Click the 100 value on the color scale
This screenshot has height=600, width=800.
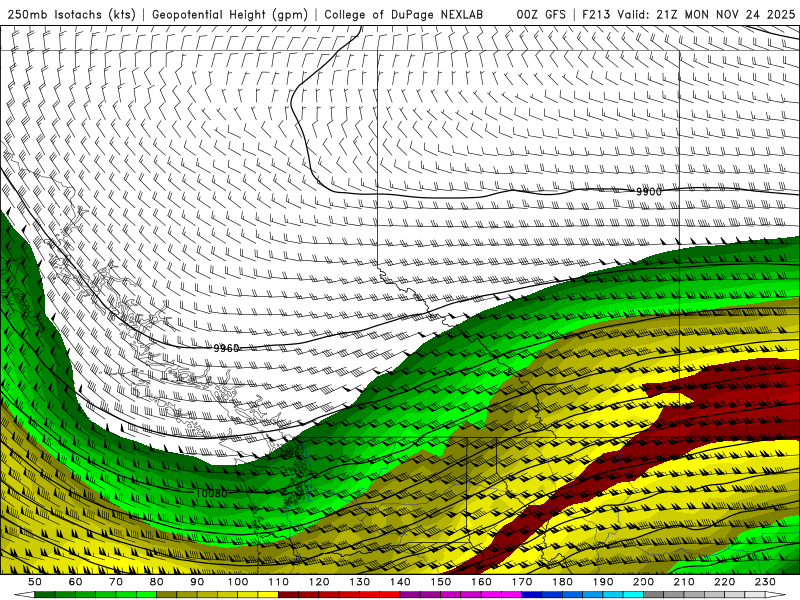click(238, 582)
